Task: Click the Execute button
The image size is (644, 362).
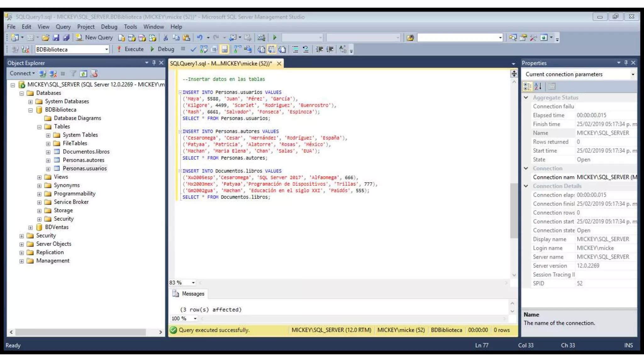Action: coord(130,49)
